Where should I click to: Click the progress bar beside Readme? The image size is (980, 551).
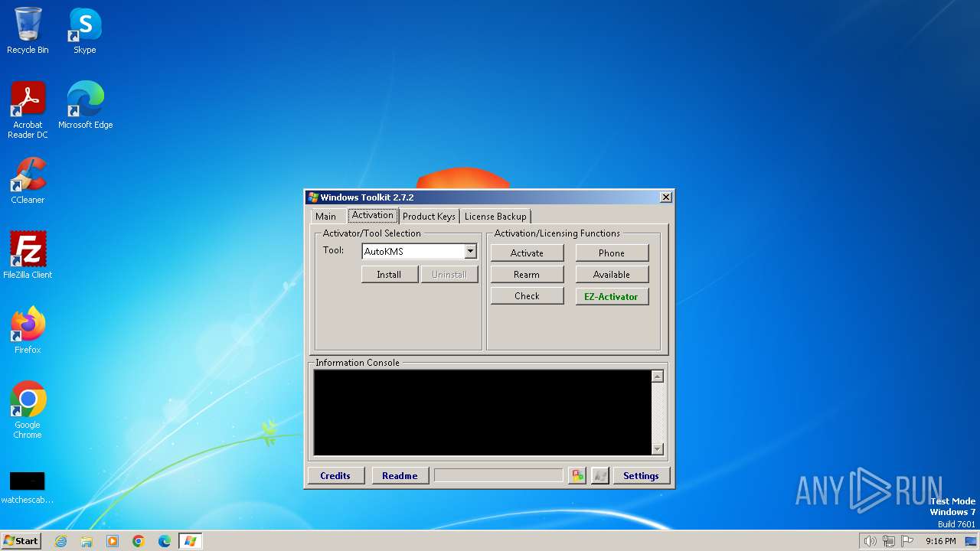point(498,475)
